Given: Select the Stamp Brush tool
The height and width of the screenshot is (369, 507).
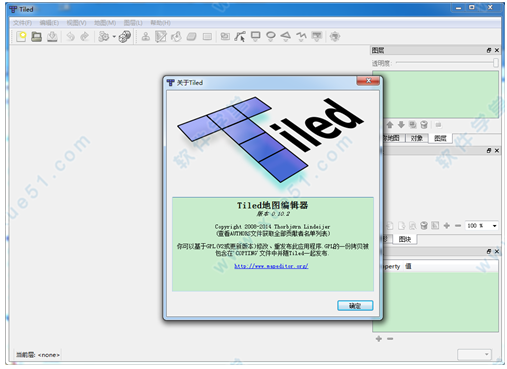Looking at the screenshot, I should (x=145, y=36).
